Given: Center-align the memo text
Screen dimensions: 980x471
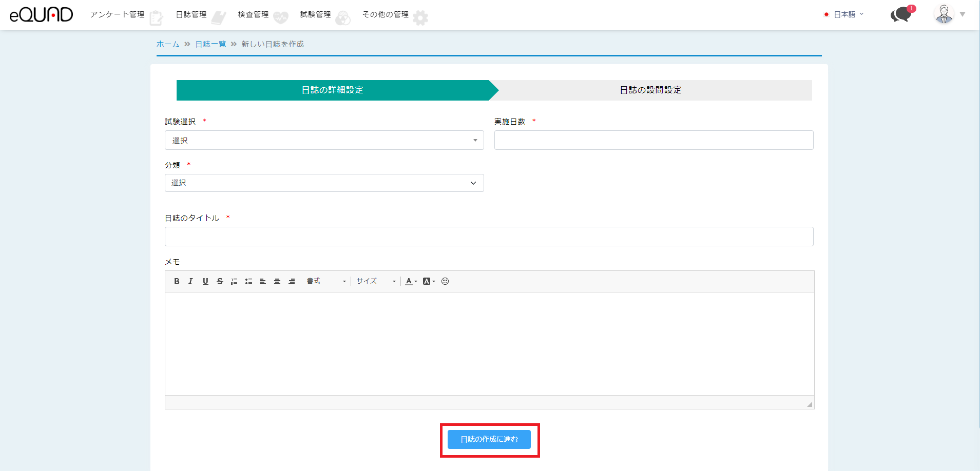Looking at the screenshot, I should click(277, 281).
